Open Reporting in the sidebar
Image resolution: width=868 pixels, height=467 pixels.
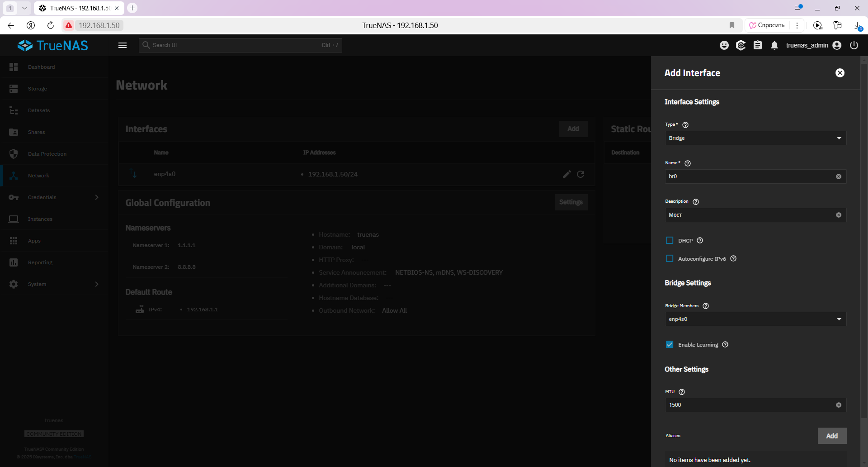(x=54, y=262)
